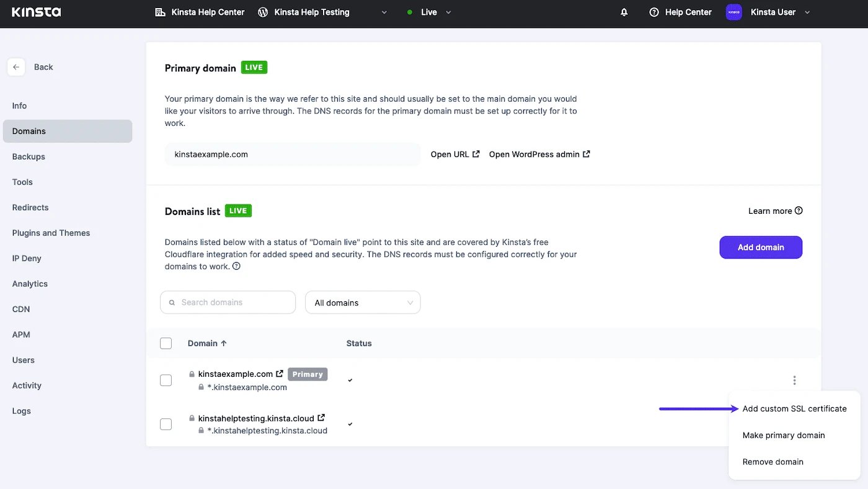Check the kinstahelptesting.kinsta.cloud row checkbox

pos(166,425)
